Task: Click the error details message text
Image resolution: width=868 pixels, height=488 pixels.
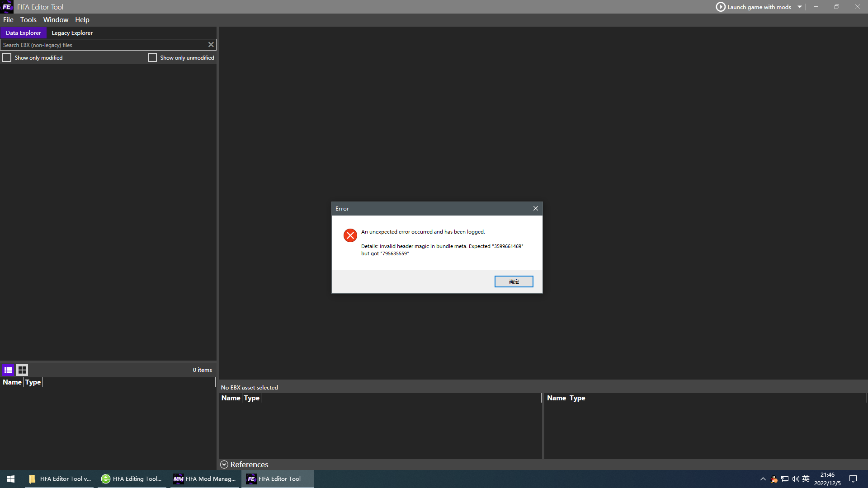Action: click(442, 250)
